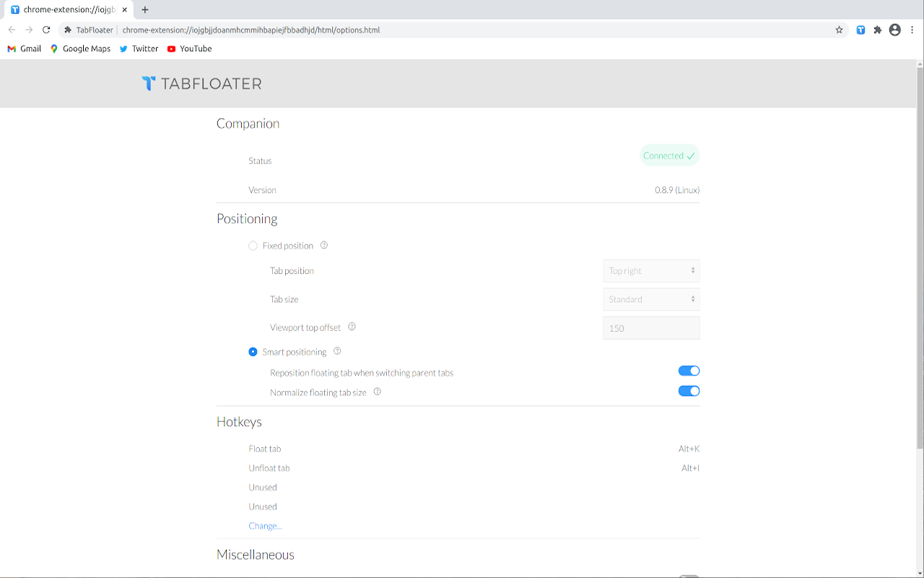Open the Tab position dropdown

[650, 270]
